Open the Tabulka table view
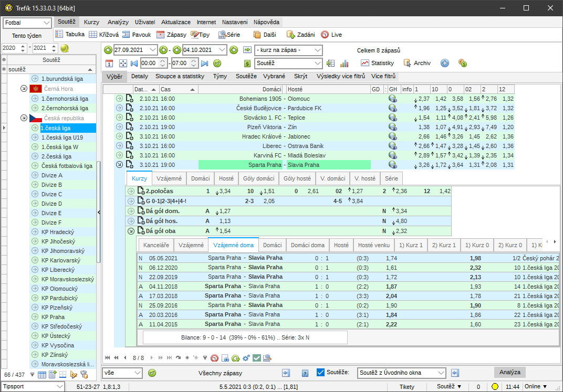This screenshot has height=392, width=563. pos(70,35)
